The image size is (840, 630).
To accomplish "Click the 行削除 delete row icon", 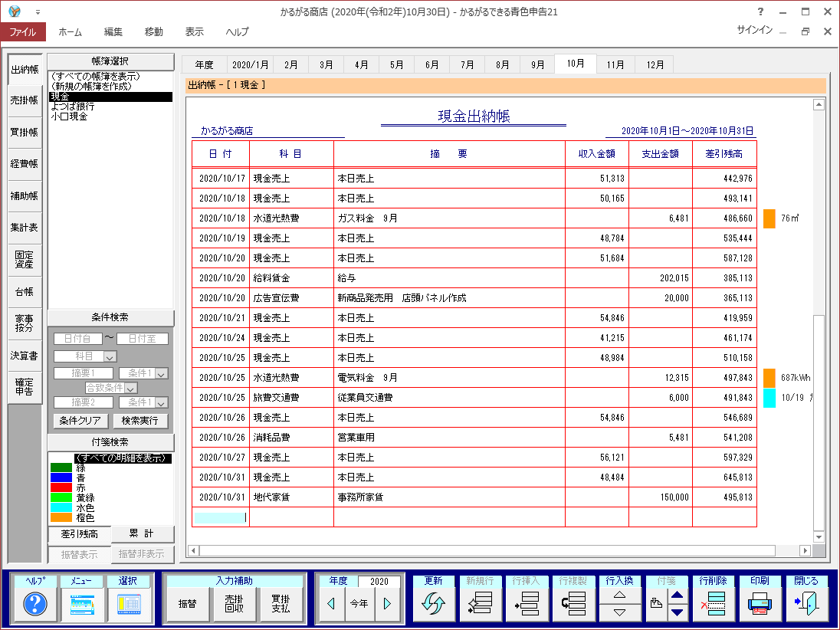I will pos(713,604).
